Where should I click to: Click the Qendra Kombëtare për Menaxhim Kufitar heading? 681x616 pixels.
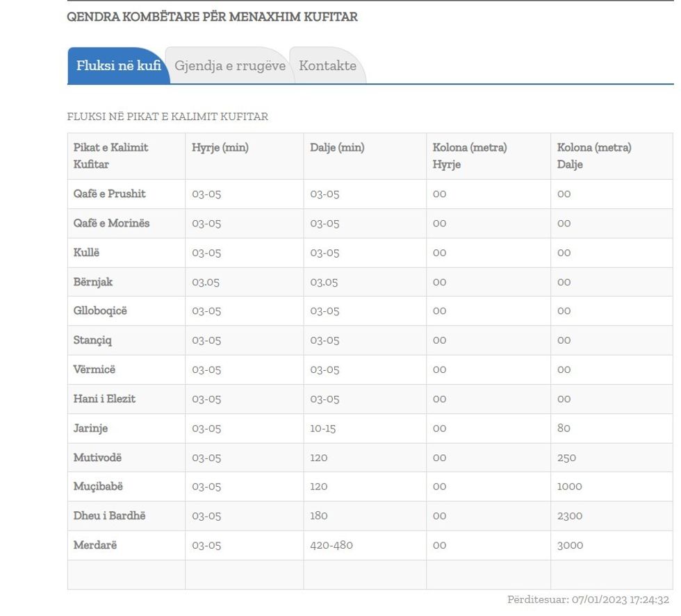click(x=212, y=17)
